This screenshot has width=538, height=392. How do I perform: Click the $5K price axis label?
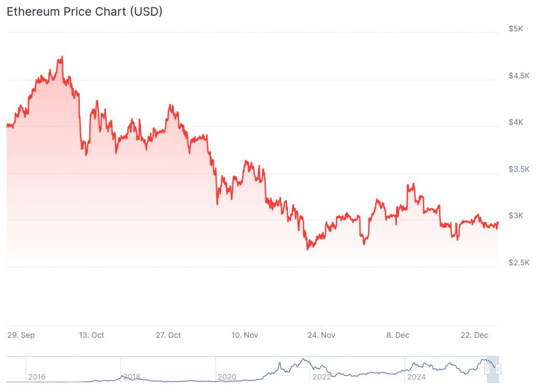(515, 28)
